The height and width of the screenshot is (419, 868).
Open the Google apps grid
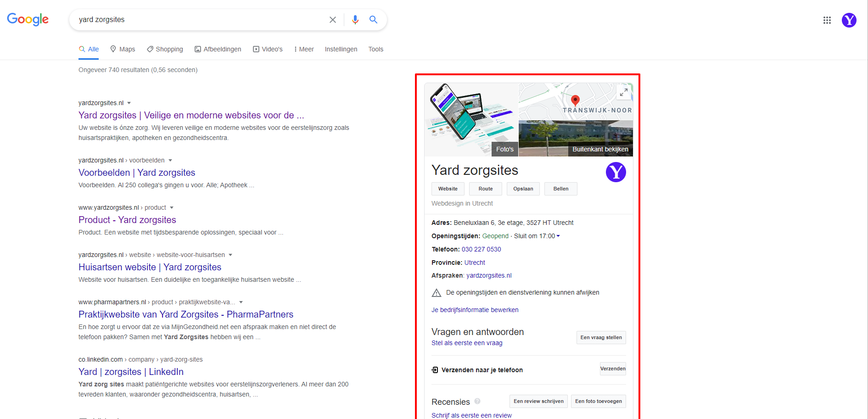(827, 20)
